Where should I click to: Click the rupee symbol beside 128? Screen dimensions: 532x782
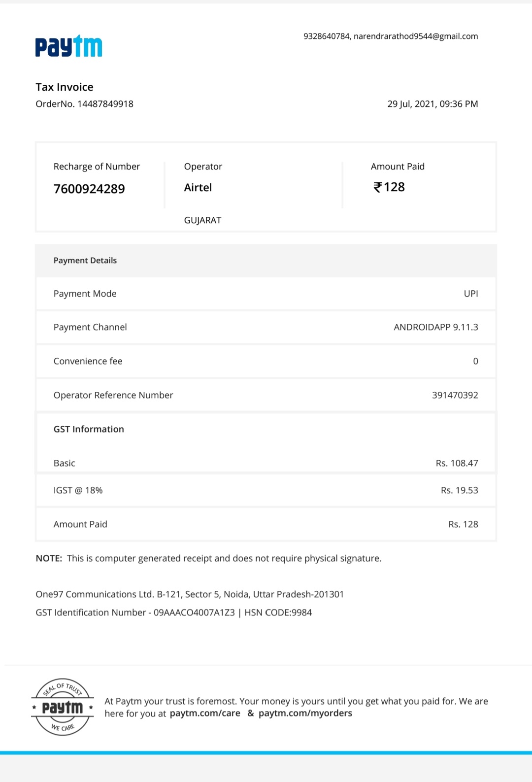coord(377,187)
